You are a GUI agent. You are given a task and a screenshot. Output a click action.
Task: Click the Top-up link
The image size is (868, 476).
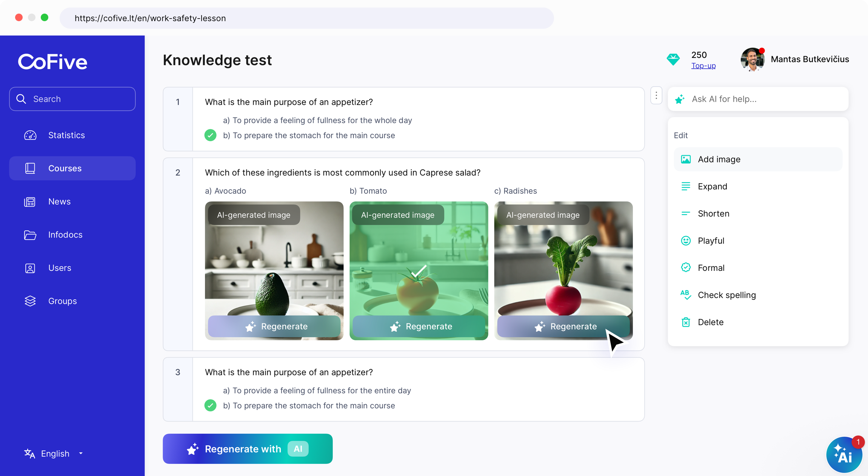(x=703, y=66)
